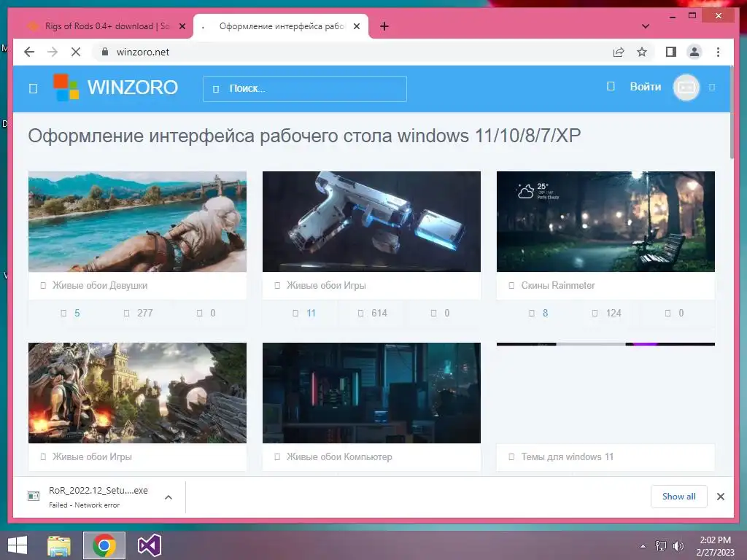Open the Chrome profile menu
Screen dimensions: 747x560
(x=694, y=52)
